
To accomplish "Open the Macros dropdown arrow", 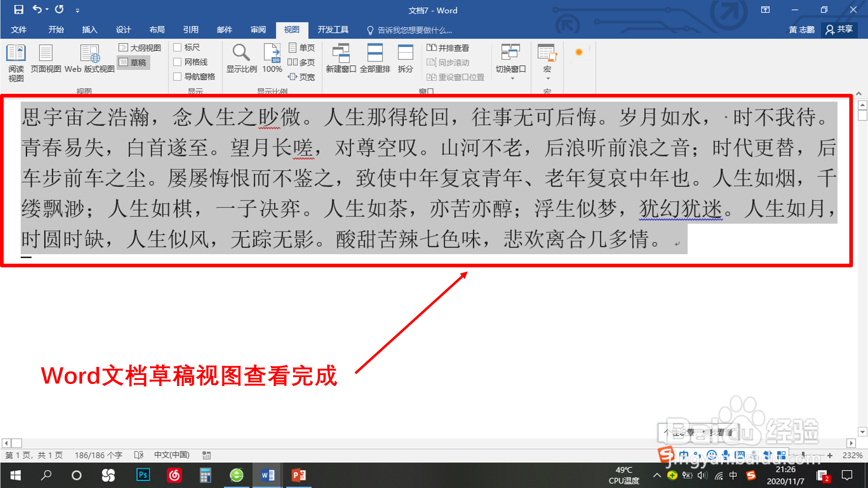I will [x=548, y=78].
